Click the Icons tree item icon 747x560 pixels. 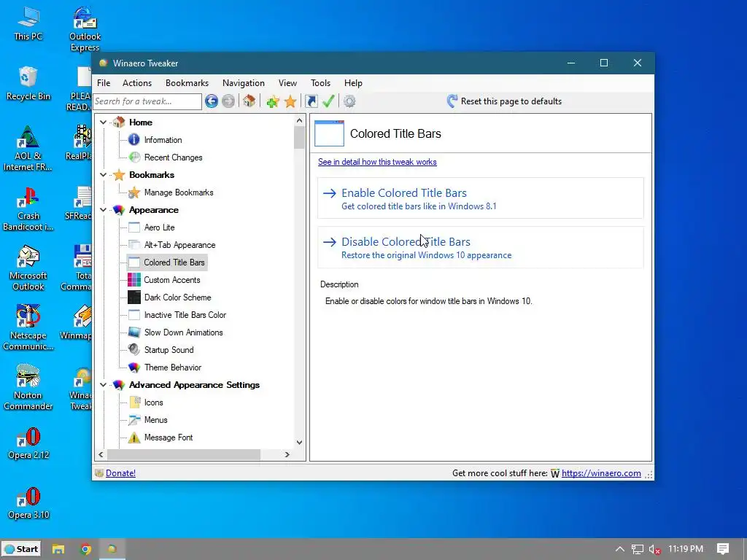tap(134, 402)
